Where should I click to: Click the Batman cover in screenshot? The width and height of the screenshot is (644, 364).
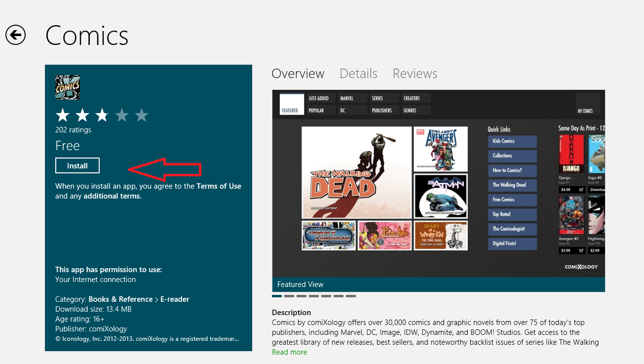(441, 196)
